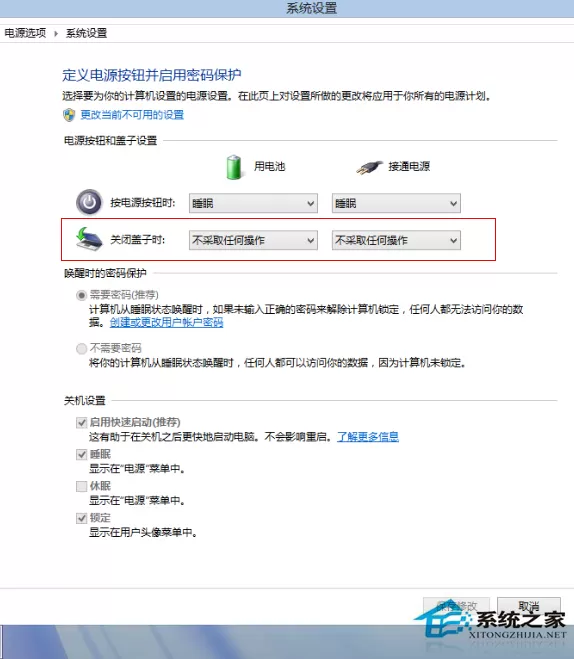The image size is (574, 659).
Task: Click the laptop lid close icon
Action: pos(89,239)
